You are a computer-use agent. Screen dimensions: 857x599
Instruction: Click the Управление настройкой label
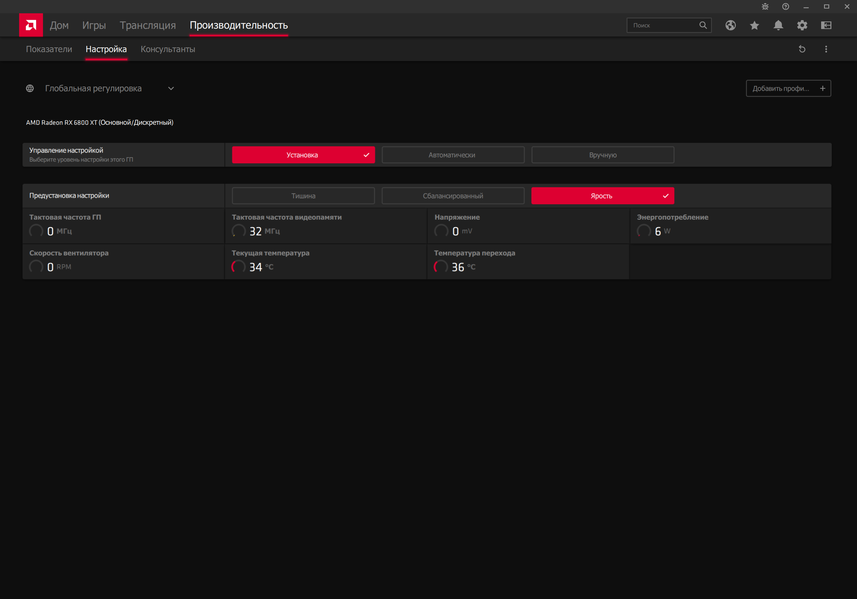coord(66,150)
